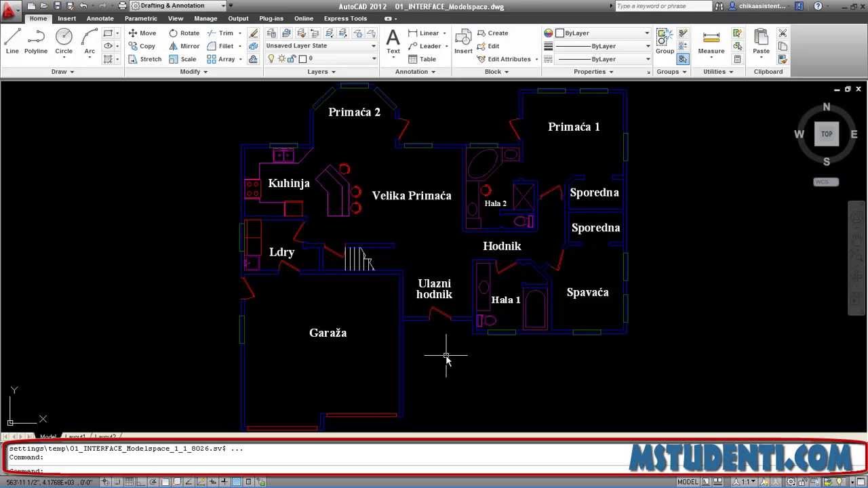Click the Edit block button
Screen dimensions: 868x488
point(488,46)
